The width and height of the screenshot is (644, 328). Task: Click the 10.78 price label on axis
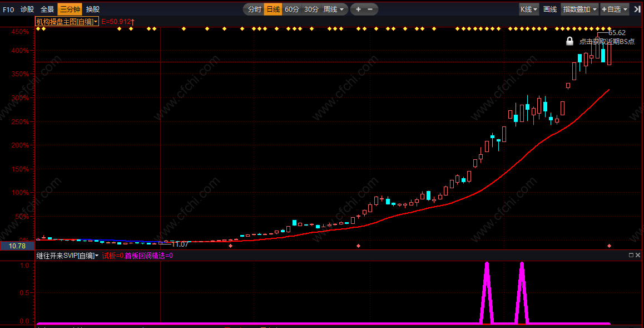pos(17,246)
